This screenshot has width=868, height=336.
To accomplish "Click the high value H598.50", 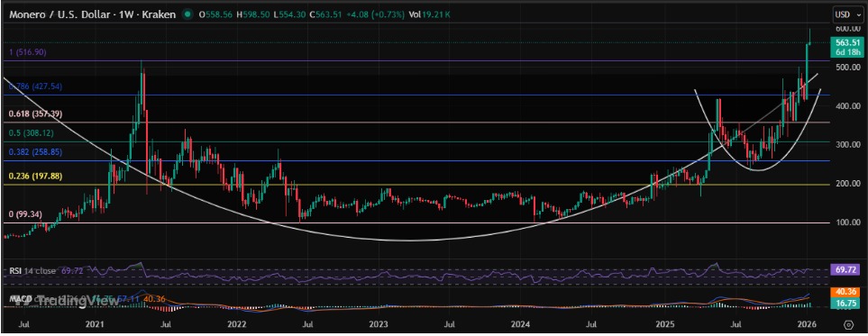I will [253, 15].
